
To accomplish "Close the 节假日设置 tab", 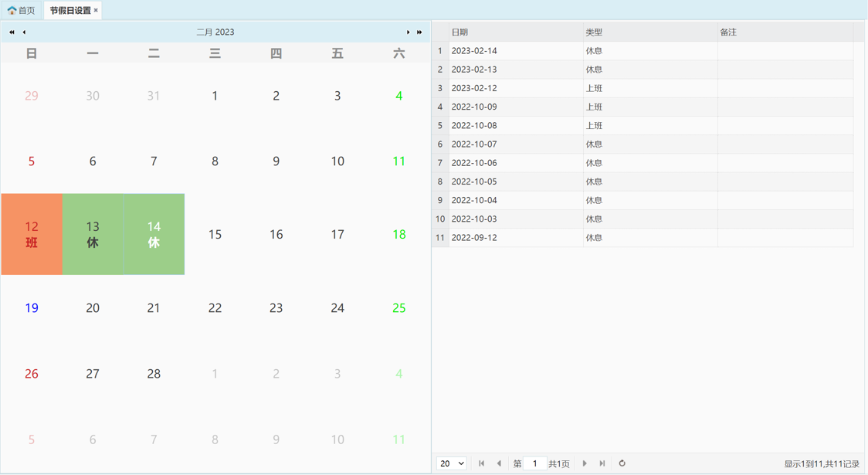I will tap(96, 11).
